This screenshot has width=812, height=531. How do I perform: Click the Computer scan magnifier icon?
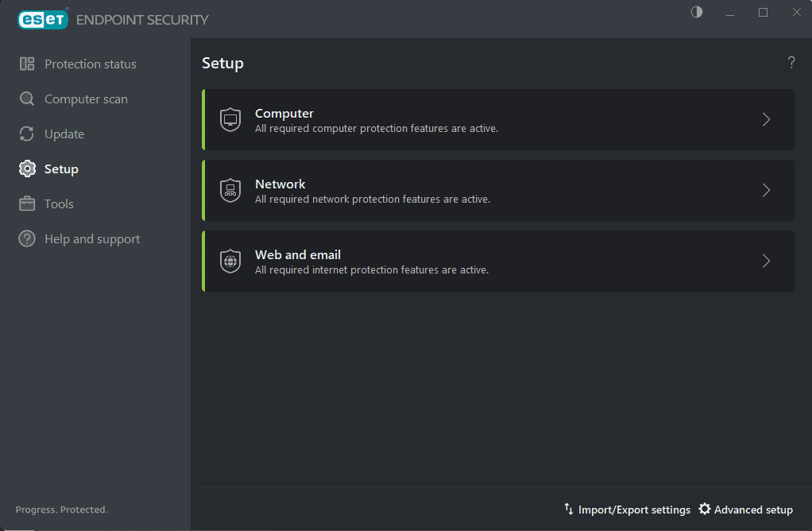27,99
